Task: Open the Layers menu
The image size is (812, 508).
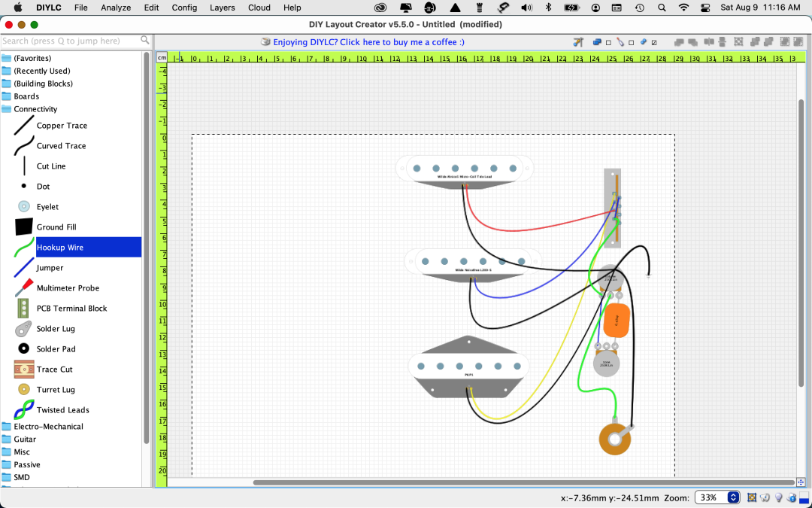Action: pyautogui.click(x=222, y=8)
